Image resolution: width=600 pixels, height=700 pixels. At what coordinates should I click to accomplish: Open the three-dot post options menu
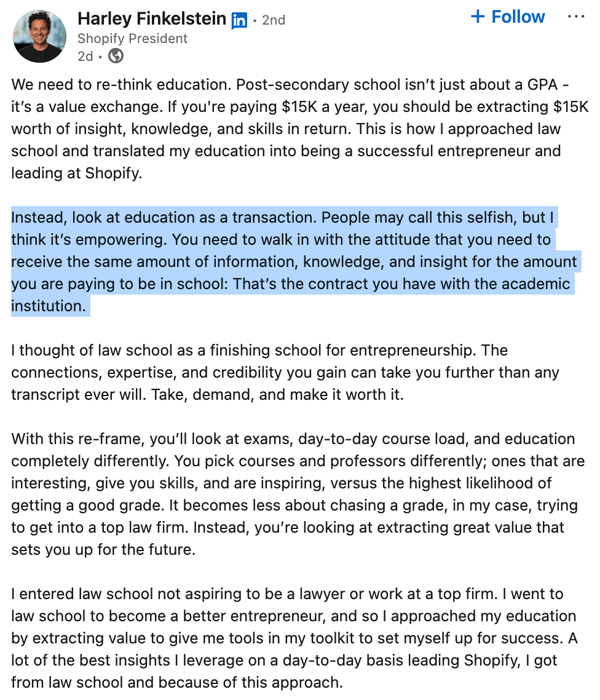click(575, 17)
